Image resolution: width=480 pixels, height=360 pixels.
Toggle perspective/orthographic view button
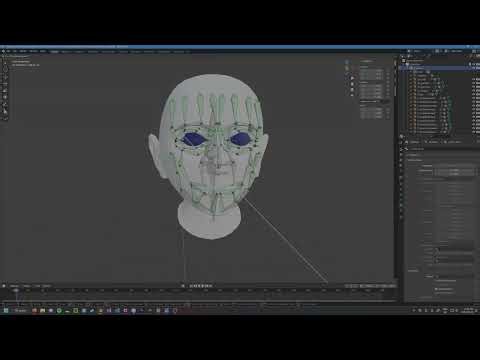pos(352,95)
